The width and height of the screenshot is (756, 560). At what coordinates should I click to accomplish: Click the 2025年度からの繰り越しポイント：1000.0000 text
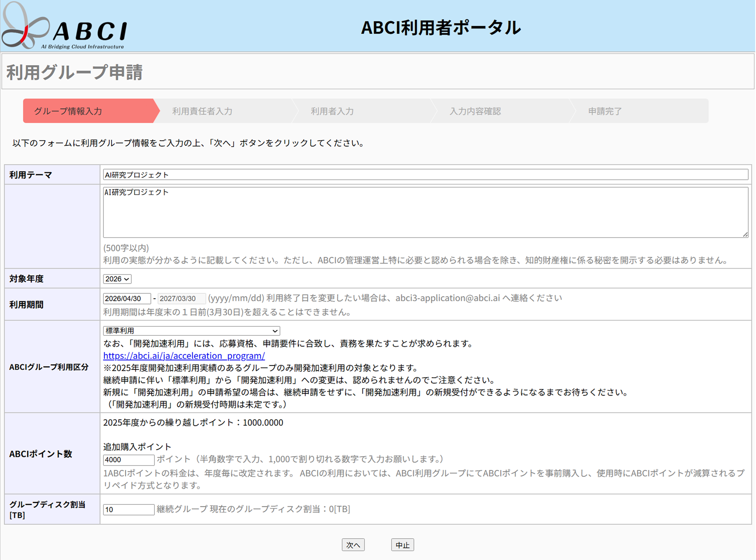(193, 422)
